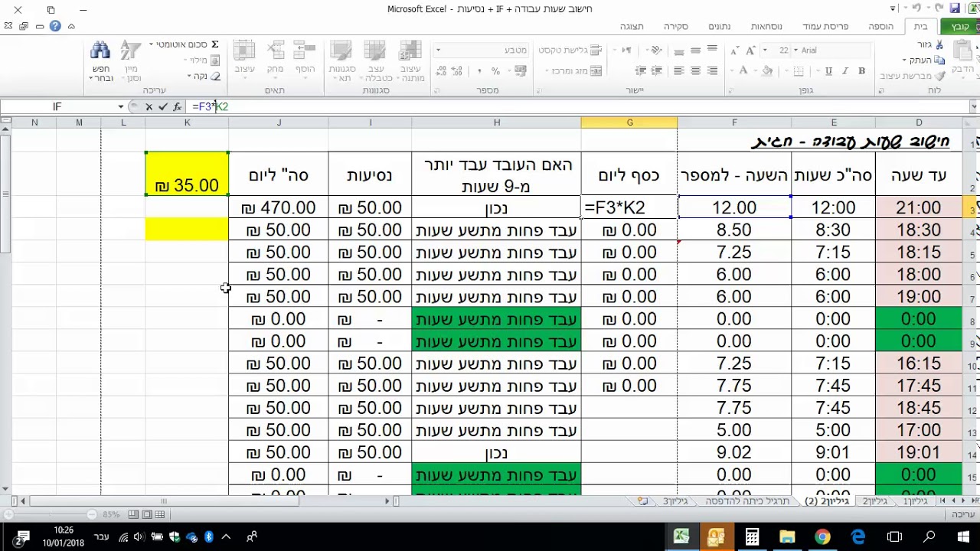The height and width of the screenshot is (551, 980).
Task: Switch to sheet tab גיליון3
Action: pyautogui.click(x=675, y=501)
